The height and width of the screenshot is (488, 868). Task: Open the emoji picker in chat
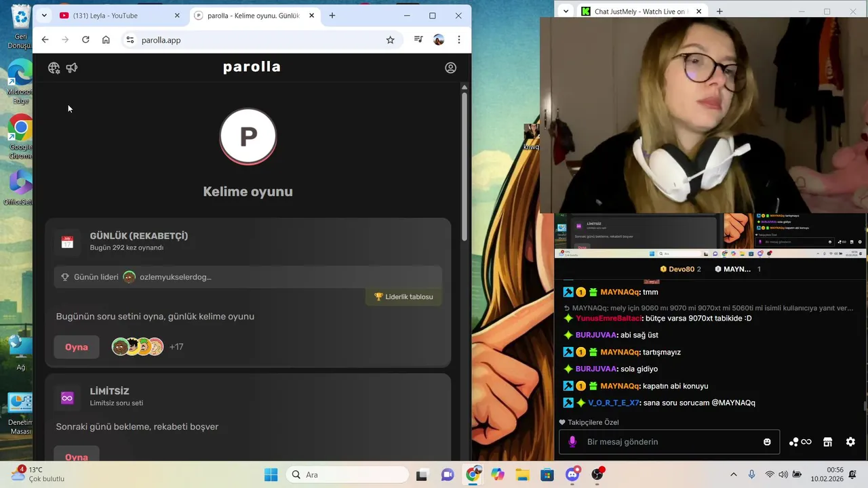pyautogui.click(x=767, y=442)
